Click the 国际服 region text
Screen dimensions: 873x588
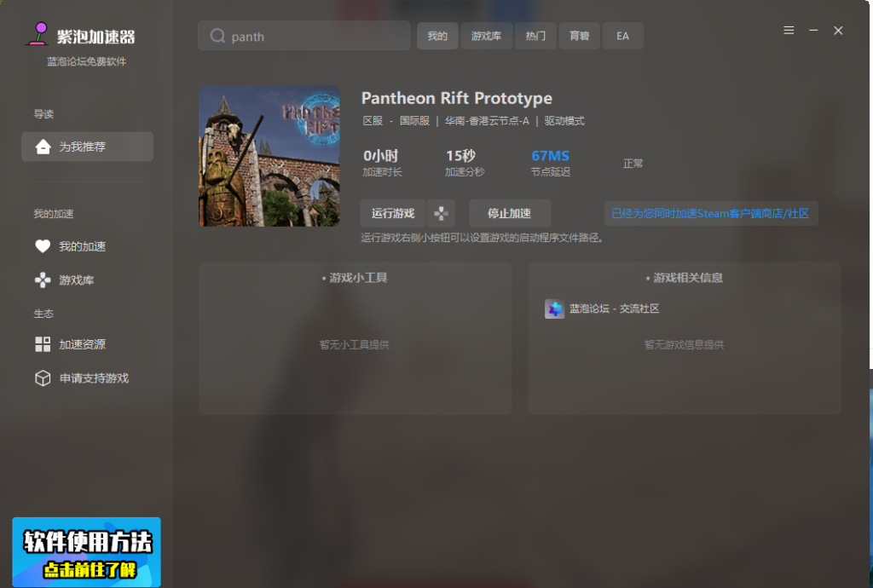pyautogui.click(x=415, y=121)
